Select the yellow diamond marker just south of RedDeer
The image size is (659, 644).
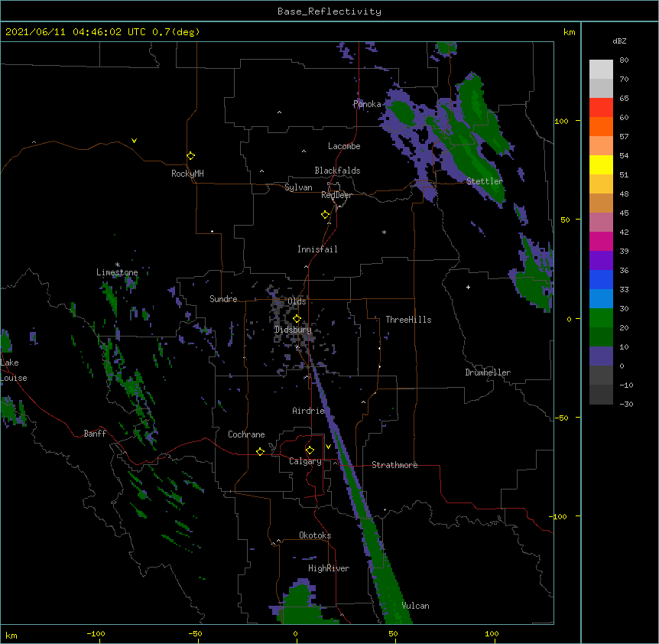[x=326, y=215]
